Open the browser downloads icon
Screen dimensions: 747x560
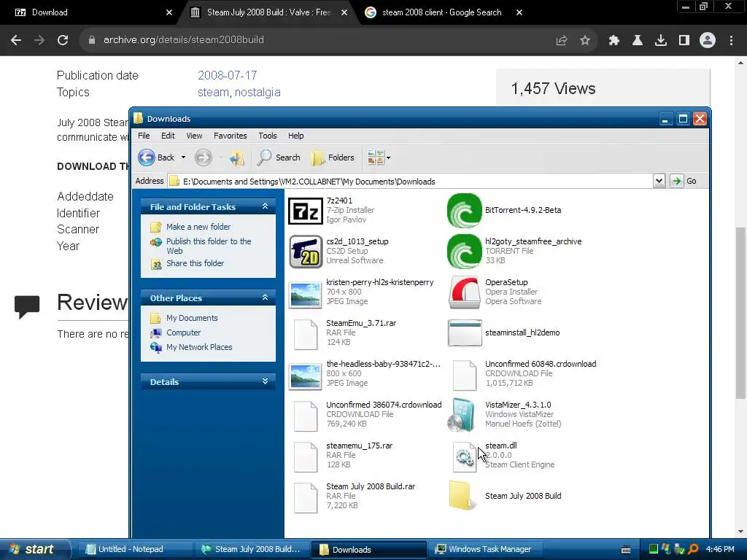pos(660,40)
